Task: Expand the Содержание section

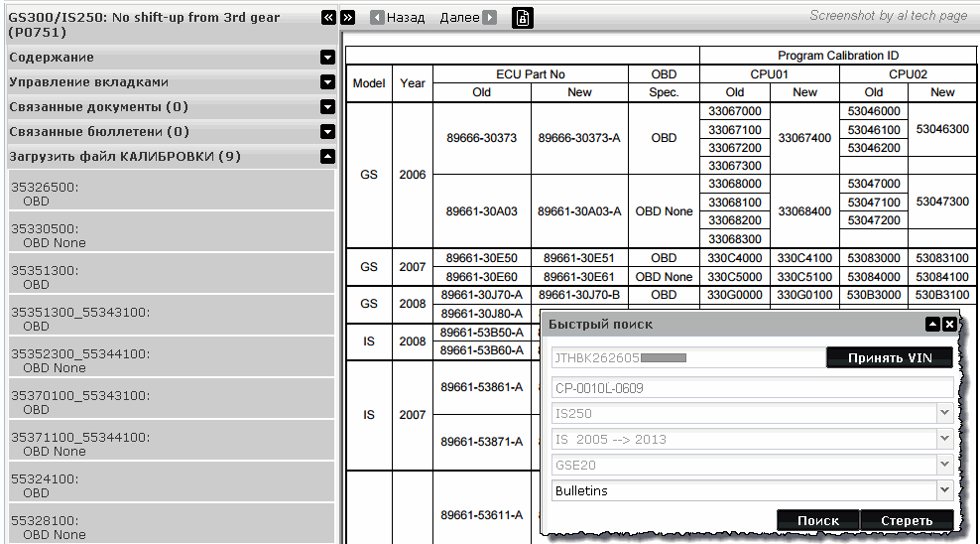Action: (327, 58)
